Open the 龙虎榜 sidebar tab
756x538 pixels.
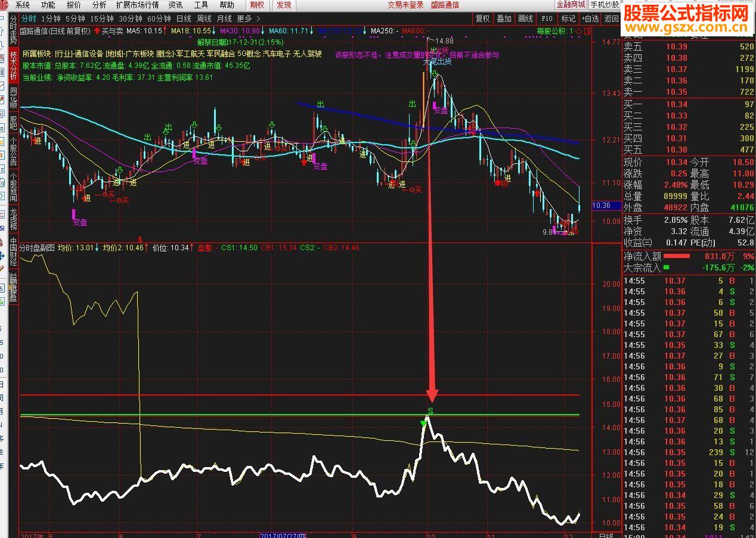(x=13, y=220)
